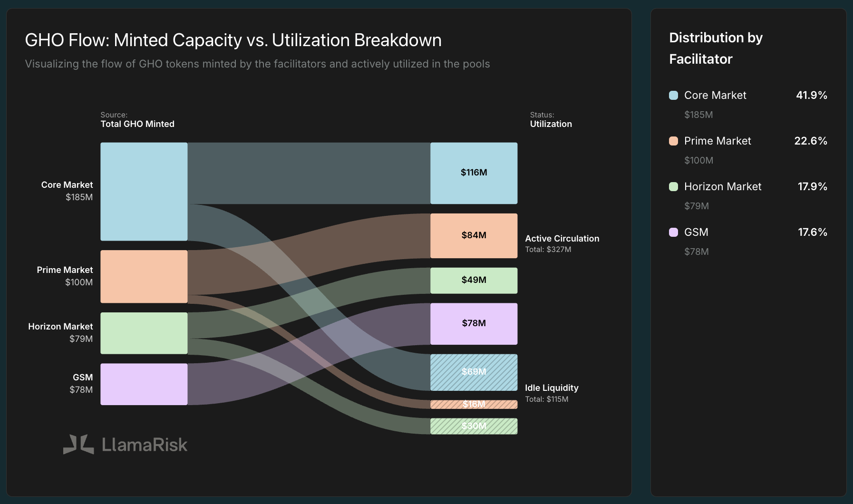Click the hatched $30M idle liquidity node
The height and width of the screenshot is (504, 853).
pos(474,426)
